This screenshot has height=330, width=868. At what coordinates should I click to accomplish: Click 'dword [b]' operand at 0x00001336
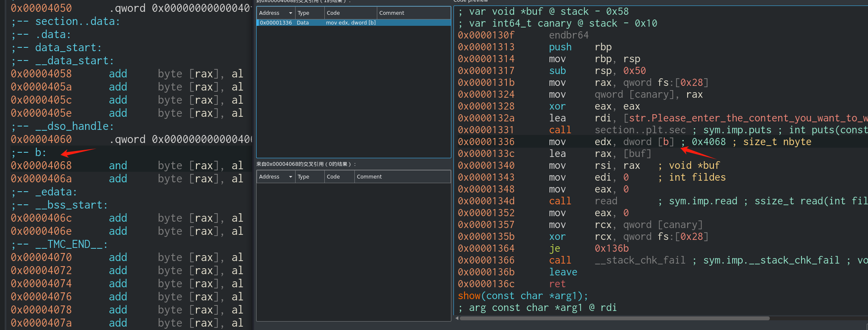tap(649, 142)
